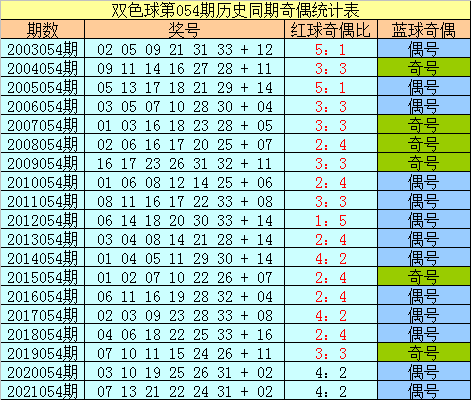471x400 pixels.
Task: Click the title 双色球第054期历史同期奇偶统计表
Action: point(235,10)
